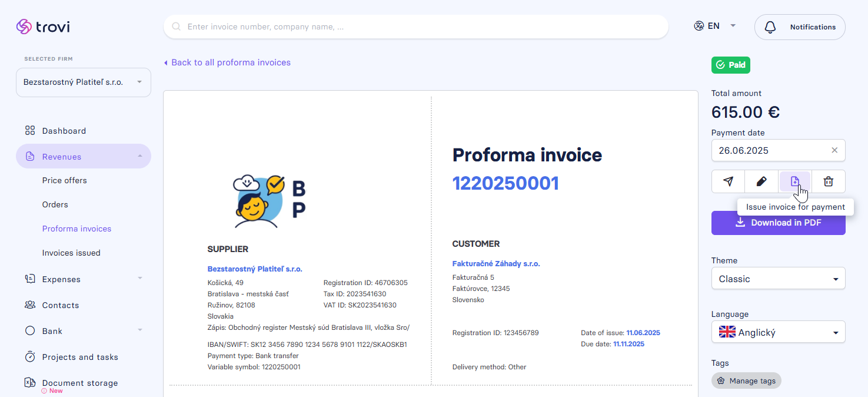Expand the Bank submenu chevron

click(140, 330)
